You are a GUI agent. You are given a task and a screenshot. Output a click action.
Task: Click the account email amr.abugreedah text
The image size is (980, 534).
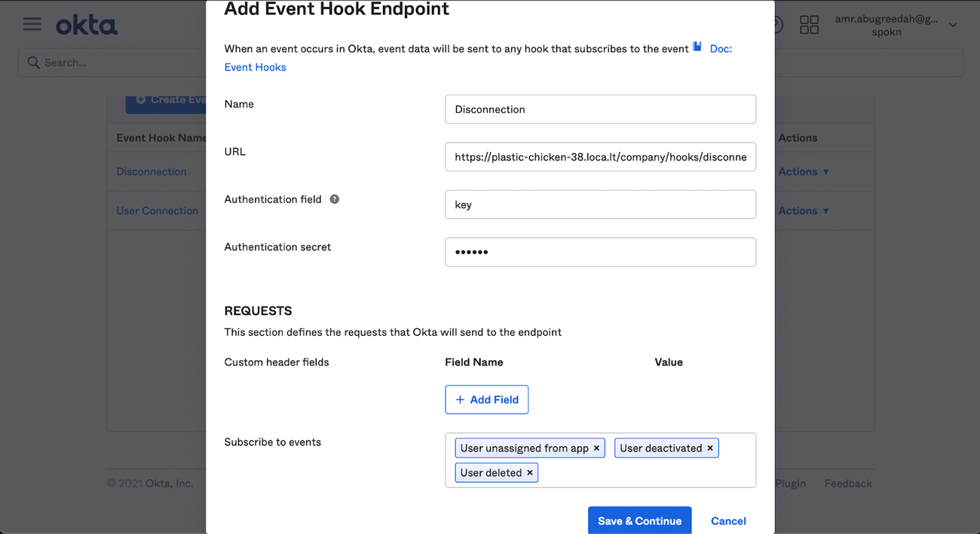click(887, 19)
